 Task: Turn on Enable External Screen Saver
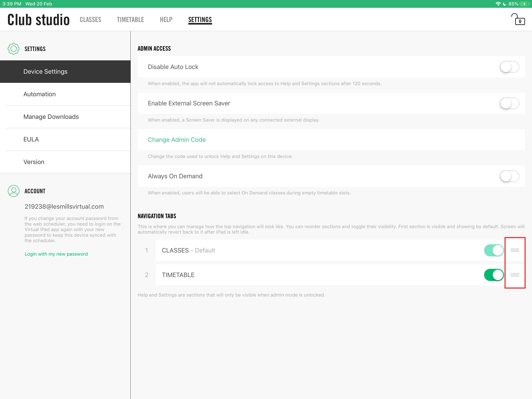pos(509,103)
